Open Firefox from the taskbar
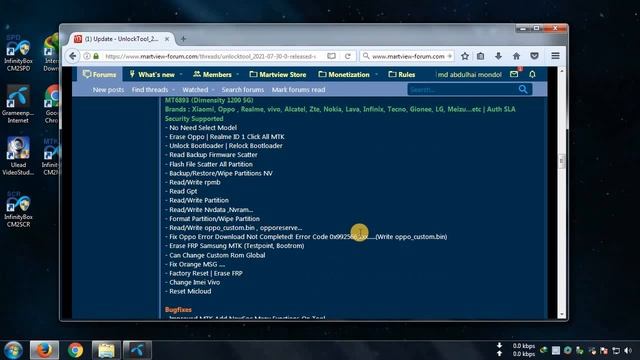Viewport: 640px width, 360px height. point(44,350)
